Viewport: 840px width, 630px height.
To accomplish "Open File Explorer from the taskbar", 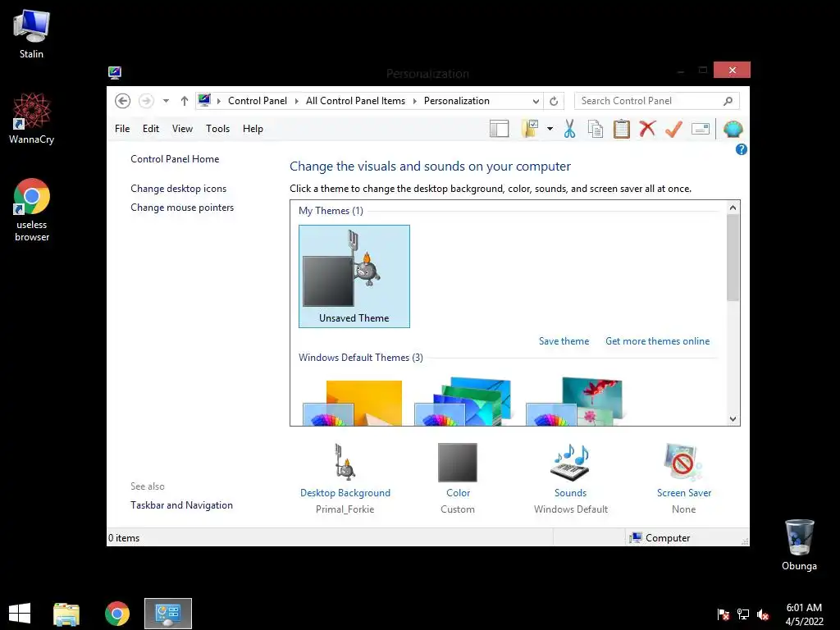I will (66, 614).
